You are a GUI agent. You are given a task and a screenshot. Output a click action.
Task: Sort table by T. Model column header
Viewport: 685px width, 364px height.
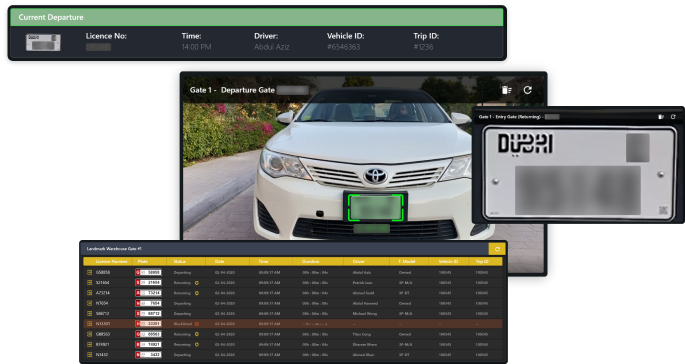[x=407, y=261]
